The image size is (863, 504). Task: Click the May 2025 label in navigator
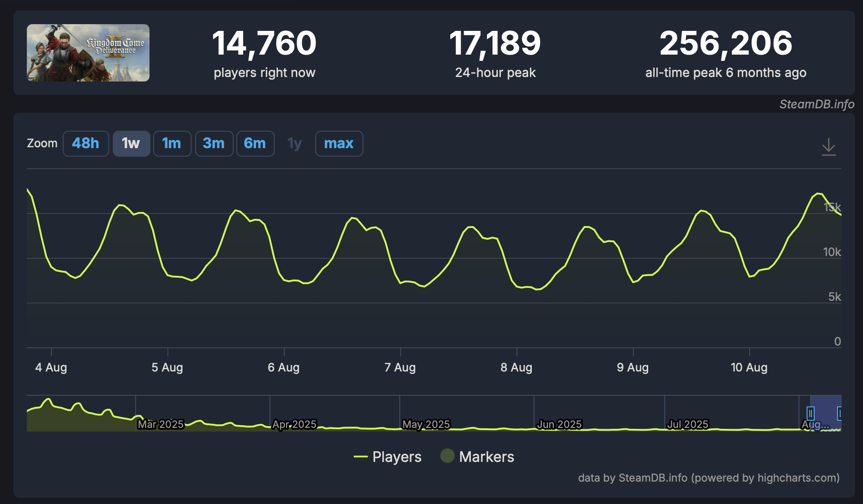426,424
